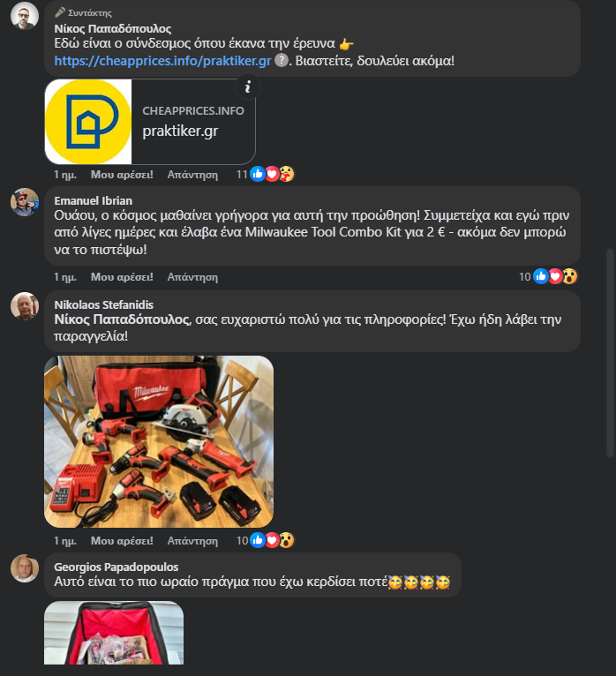
Task: Open Georgios Papadopoulos avatar picture
Action: [25, 568]
